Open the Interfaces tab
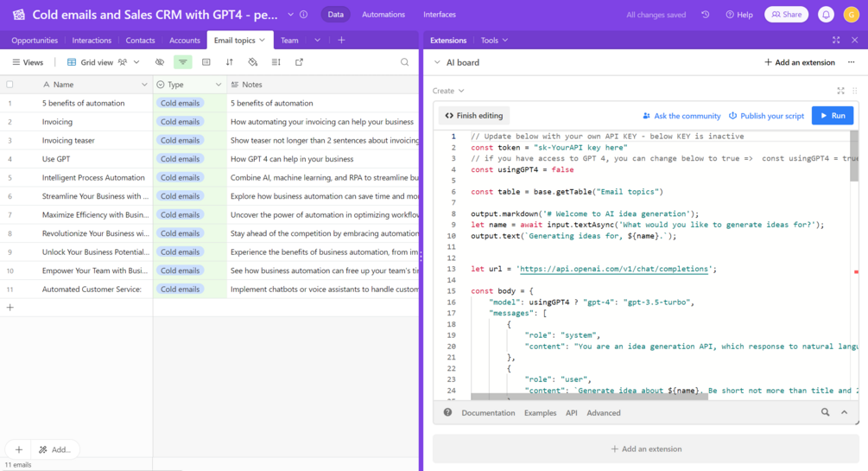The image size is (868, 471). (440, 15)
